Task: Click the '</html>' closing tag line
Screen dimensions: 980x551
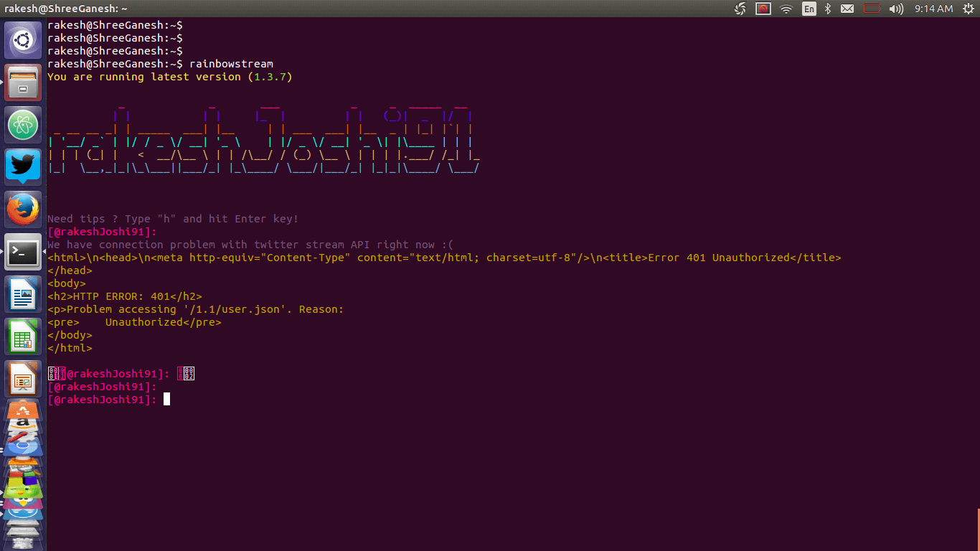Action: (x=70, y=348)
